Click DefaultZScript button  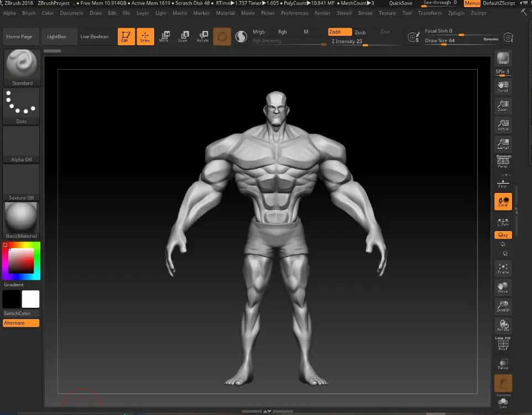coord(499,3)
